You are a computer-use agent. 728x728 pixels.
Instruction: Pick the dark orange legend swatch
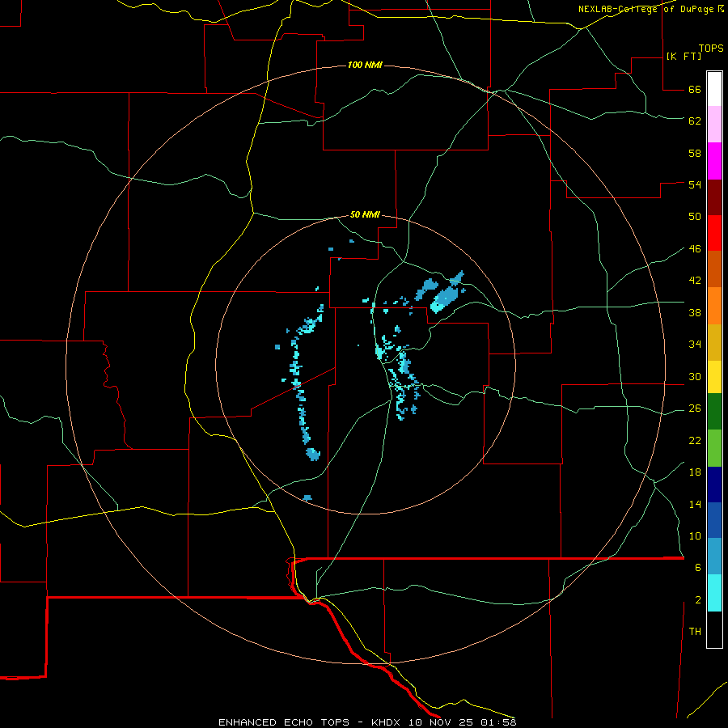pyautogui.click(x=714, y=269)
